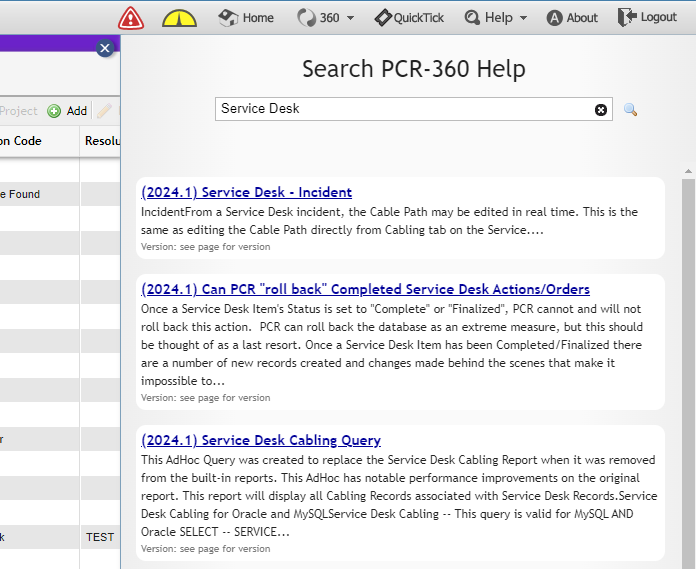Open the yellow gauge dashboard icon
696x569 pixels.
[179, 19]
